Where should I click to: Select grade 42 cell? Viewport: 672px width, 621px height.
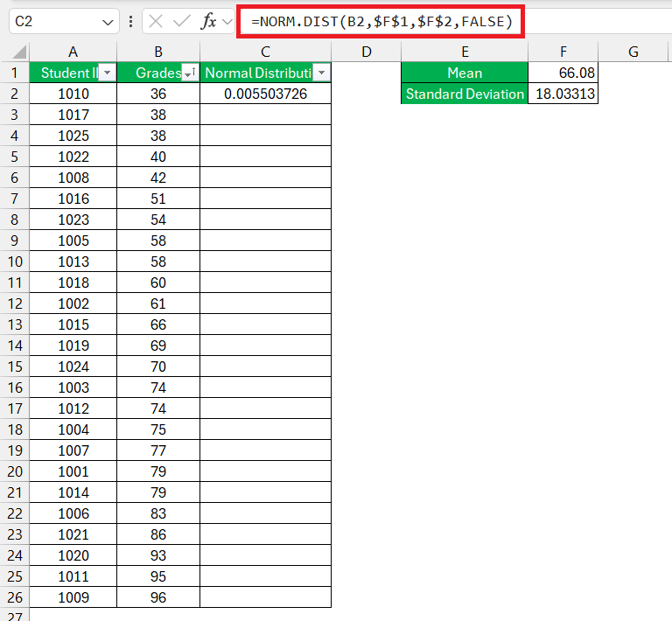coord(158,178)
